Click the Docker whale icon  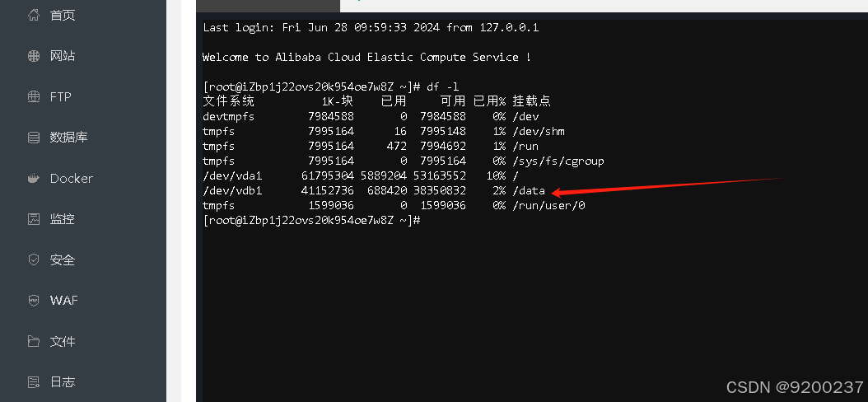click(34, 178)
